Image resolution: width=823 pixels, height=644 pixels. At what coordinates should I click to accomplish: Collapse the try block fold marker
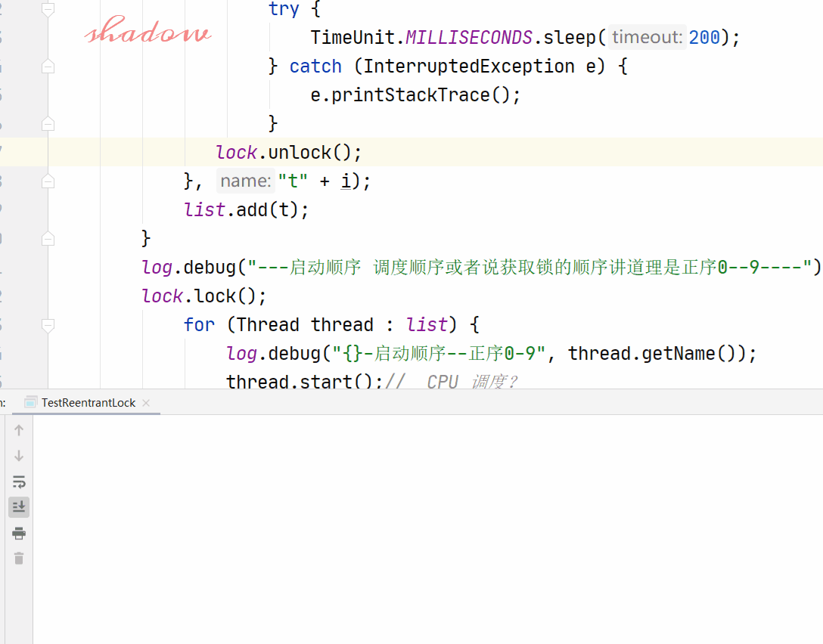coord(48,9)
